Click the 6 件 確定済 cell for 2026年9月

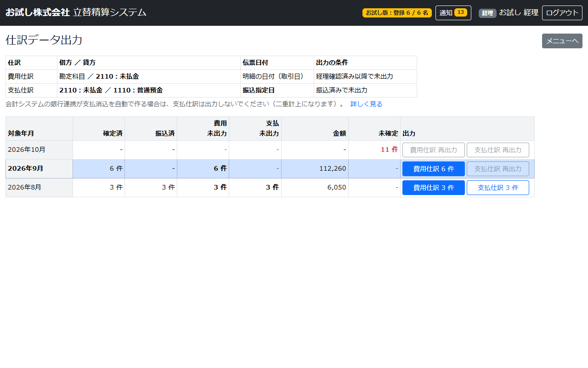[99, 169]
